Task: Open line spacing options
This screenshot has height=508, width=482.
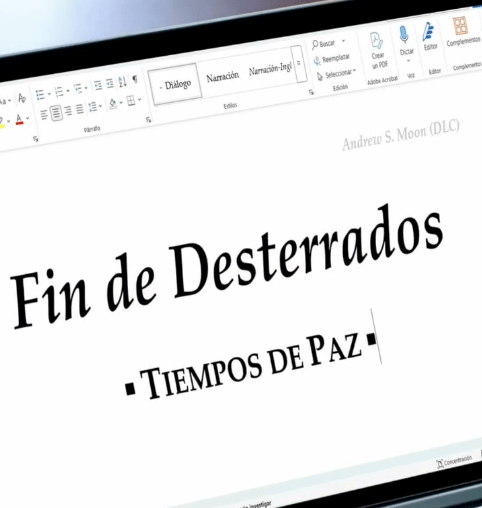Action: (92, 107)
